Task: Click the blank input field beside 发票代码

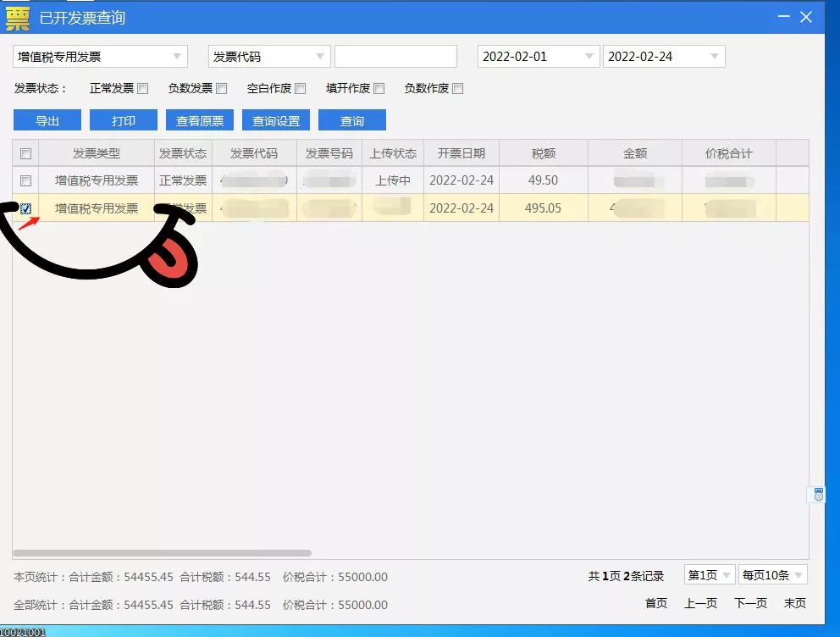Action: (395, 56)
